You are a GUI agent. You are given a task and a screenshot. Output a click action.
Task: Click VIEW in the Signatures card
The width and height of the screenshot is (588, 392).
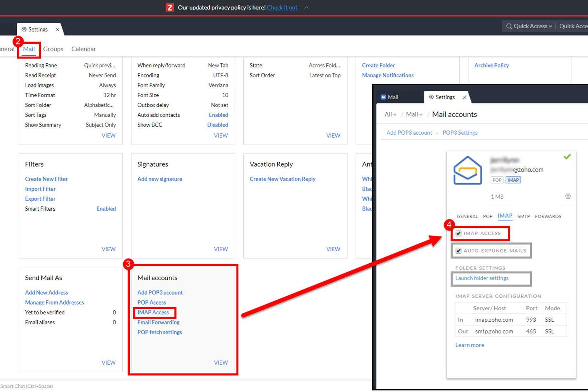221,249
